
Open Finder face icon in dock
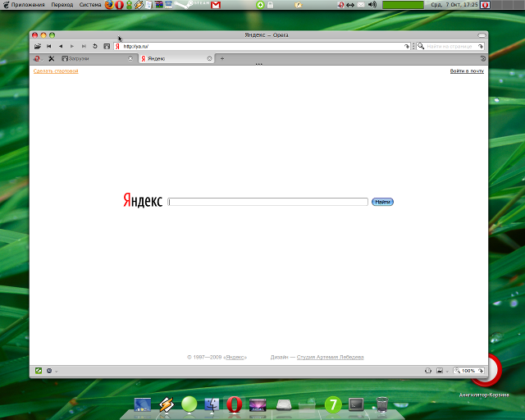(x=212, y=404)
